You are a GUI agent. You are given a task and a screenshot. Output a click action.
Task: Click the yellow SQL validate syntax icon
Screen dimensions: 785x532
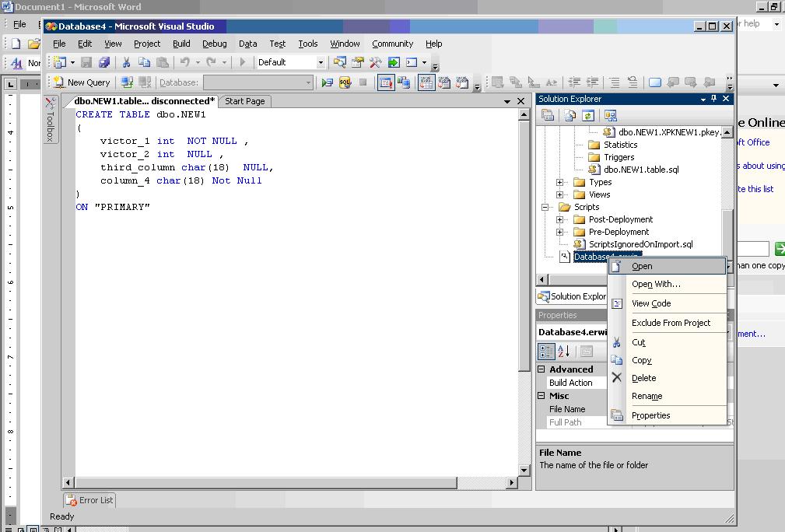345,82
